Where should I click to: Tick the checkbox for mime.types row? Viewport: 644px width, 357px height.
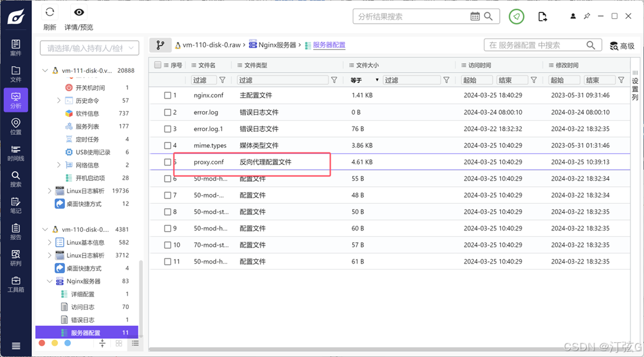pyautogui.click(x=168, y=145)
